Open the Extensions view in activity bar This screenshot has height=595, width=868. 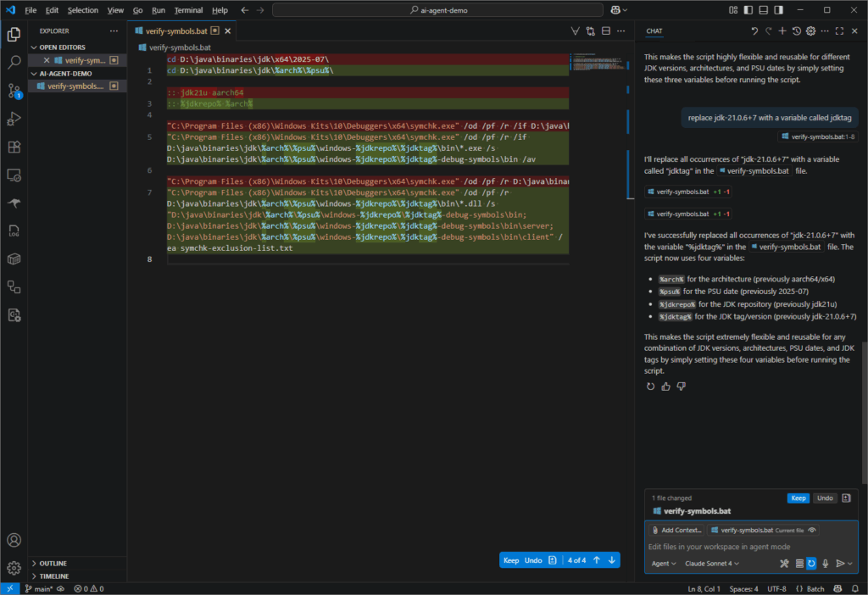click(x=14, y=147)
